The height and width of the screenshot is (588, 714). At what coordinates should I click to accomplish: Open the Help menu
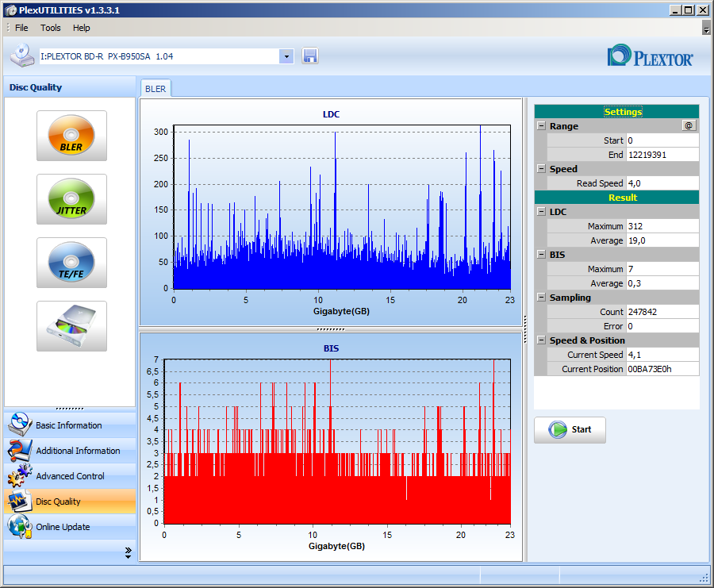tap(82, 28)
